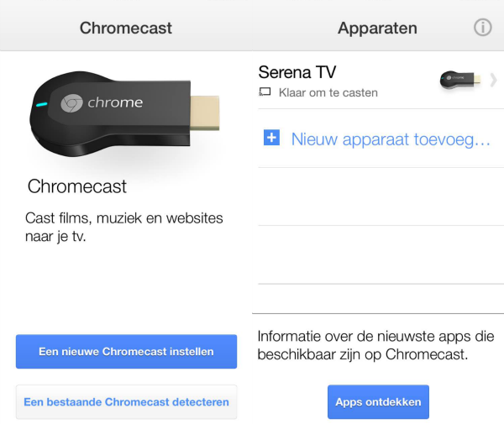Screen dimensions: 504x424
Task: Tap the info icon beside Apparaten
Action: [482, 28]
